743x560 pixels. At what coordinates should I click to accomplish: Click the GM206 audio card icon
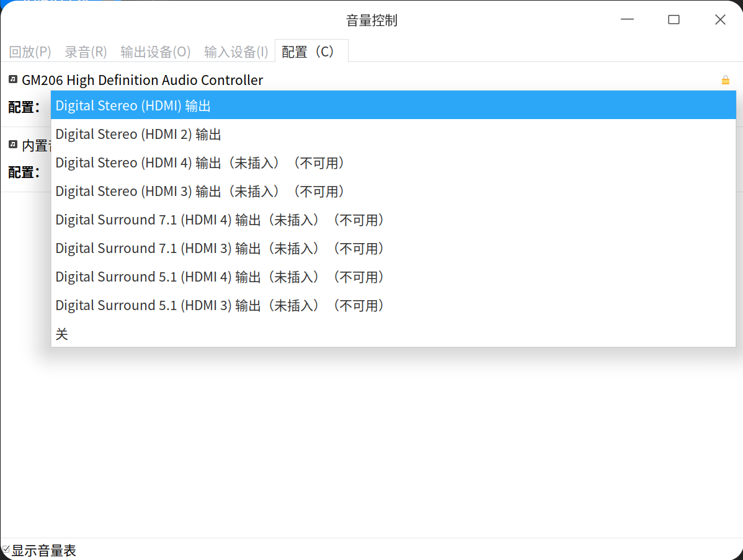13,79
